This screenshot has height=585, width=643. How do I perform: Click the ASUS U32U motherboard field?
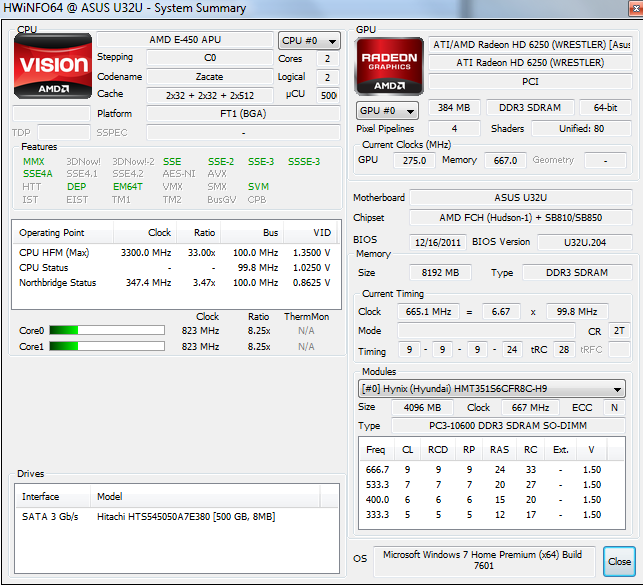(520, 198)
